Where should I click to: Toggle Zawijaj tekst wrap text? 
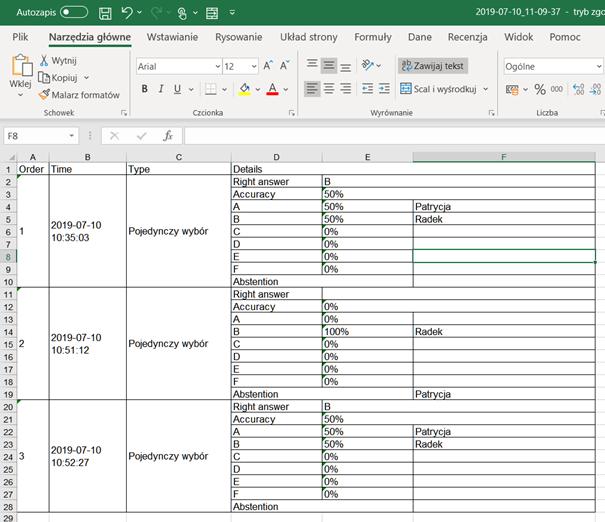[x=433, y=66]
